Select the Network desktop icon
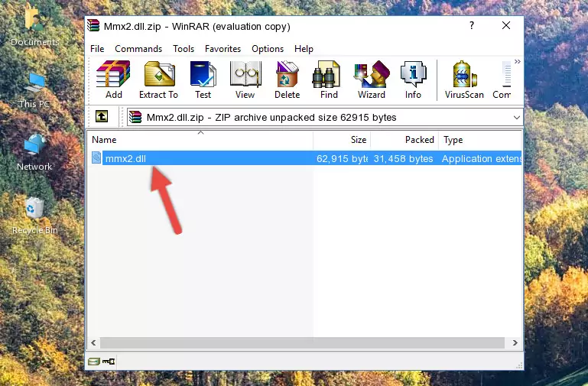Viewport: 588px width, 386px height. [x=34, y=153]
